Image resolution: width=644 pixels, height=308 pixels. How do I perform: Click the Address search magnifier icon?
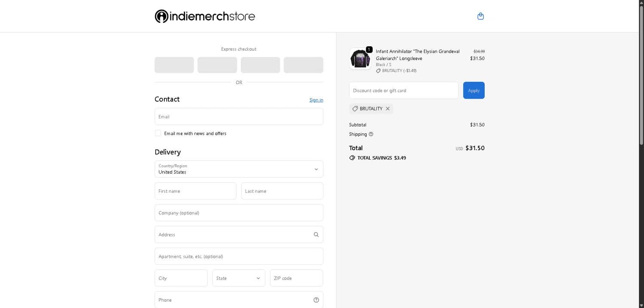tap(316, 235)
